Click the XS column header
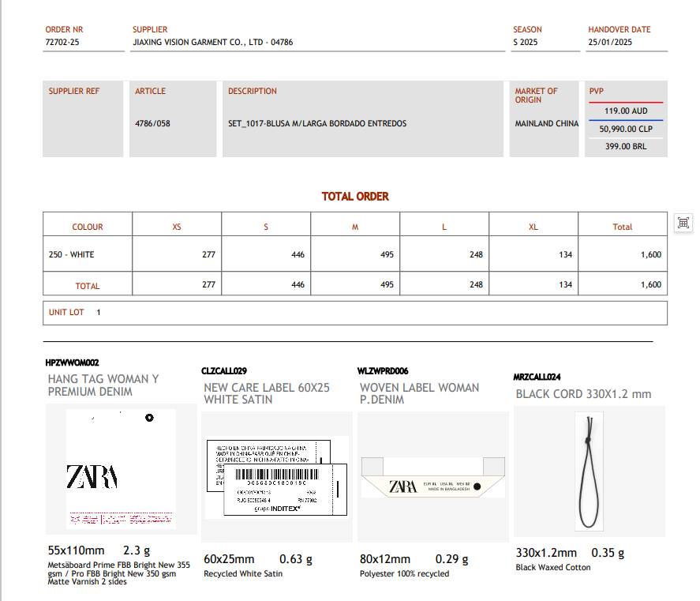The height and width of the screenshot is (601, 700). pyautogui.click(x=177, y=227)
